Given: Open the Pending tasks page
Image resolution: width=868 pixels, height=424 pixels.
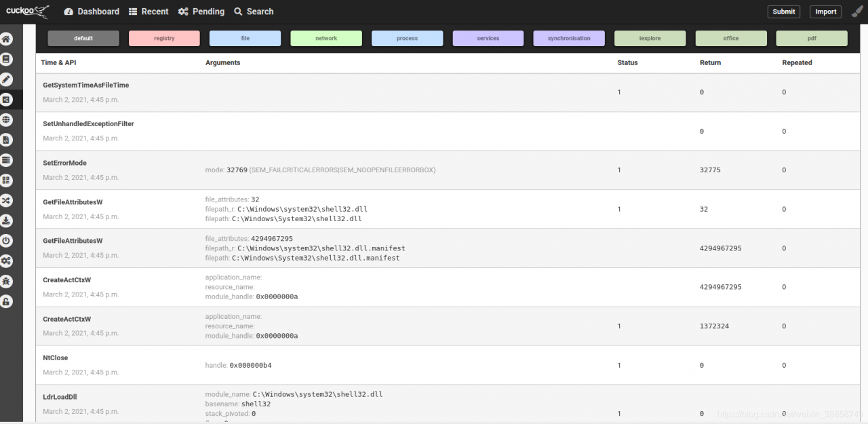Looking at the screenshot, I should tap(201, 12).
